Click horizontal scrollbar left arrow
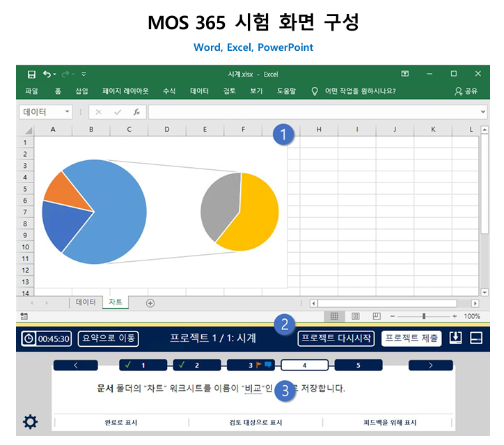504x445 pixels. (314, 303)
